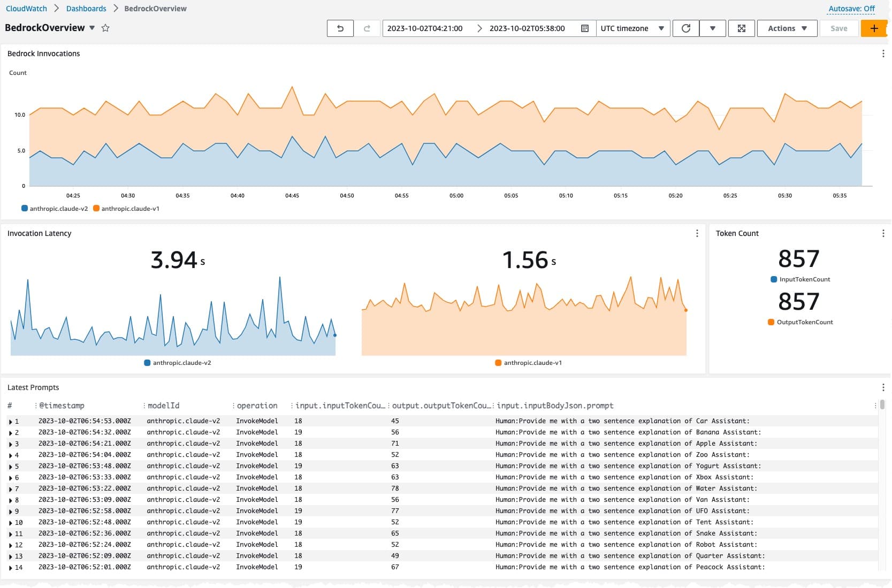The height and width of the screenshot is (588, 892).
Task: Click the undo time range button
Action: [340, 28]
